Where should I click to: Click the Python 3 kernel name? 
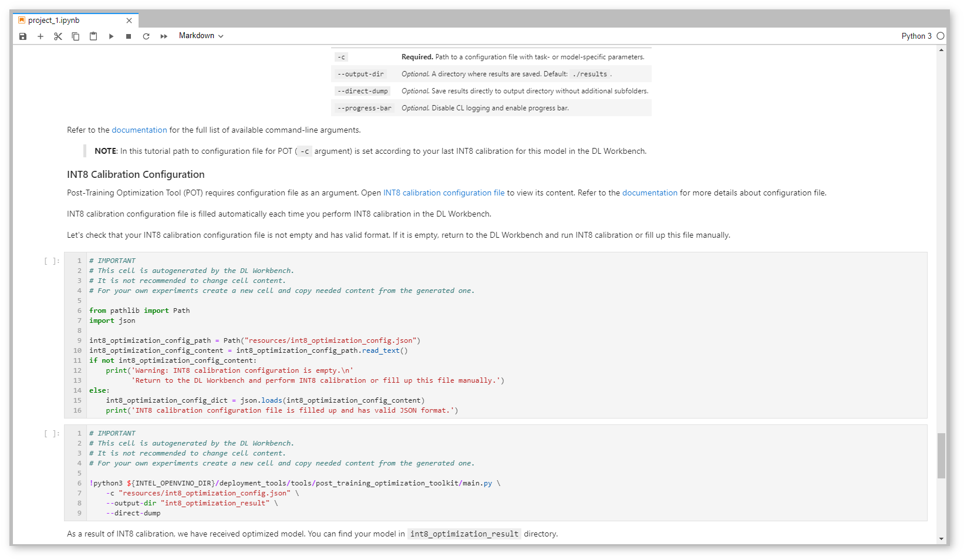tap(916, 36)
